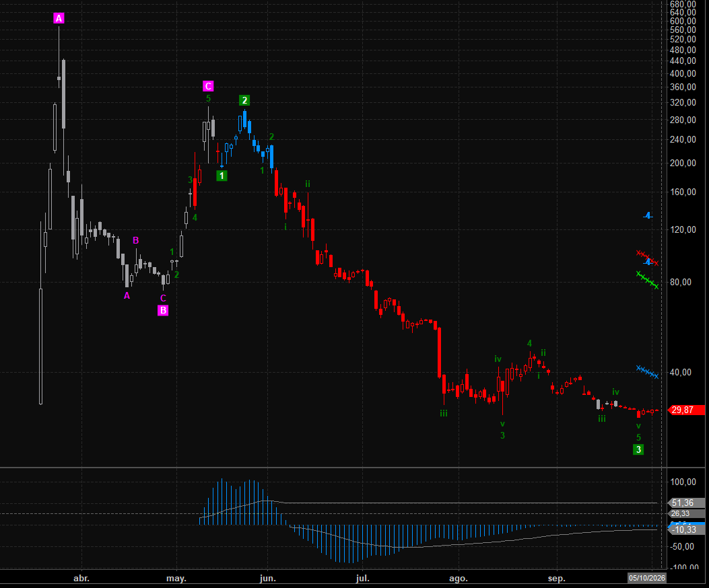Viewport: 709px width, 588px height.
Task: Select the green 4 label above late-August peak
Action: click(529, 343)
